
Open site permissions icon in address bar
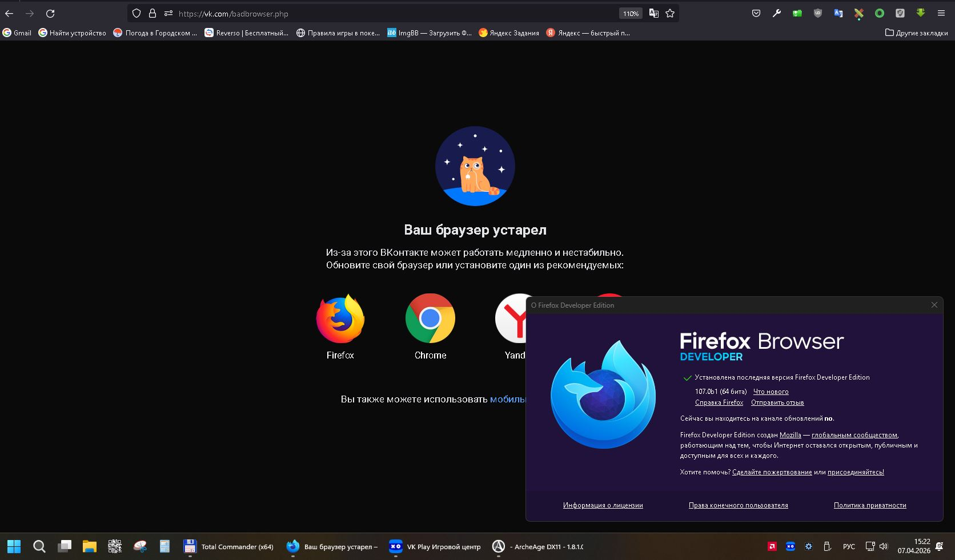pyautogui.click(x=168, y=13)
